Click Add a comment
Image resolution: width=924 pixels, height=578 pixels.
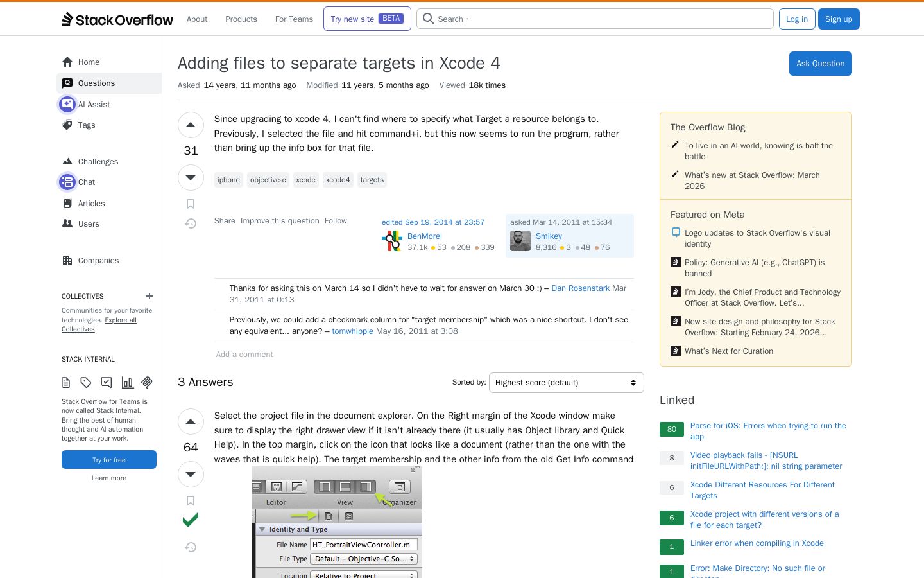(x=244, y=355)
